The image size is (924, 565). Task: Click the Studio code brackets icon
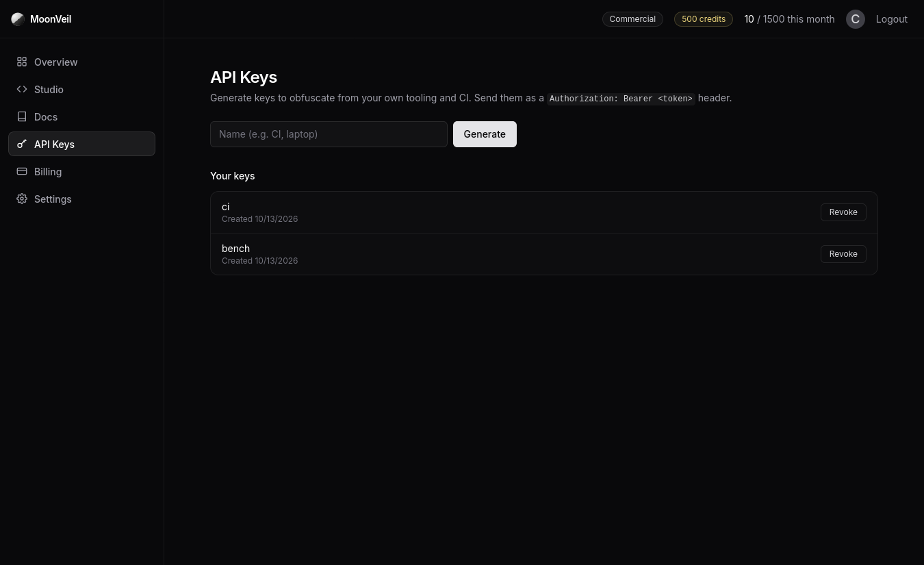22,89
